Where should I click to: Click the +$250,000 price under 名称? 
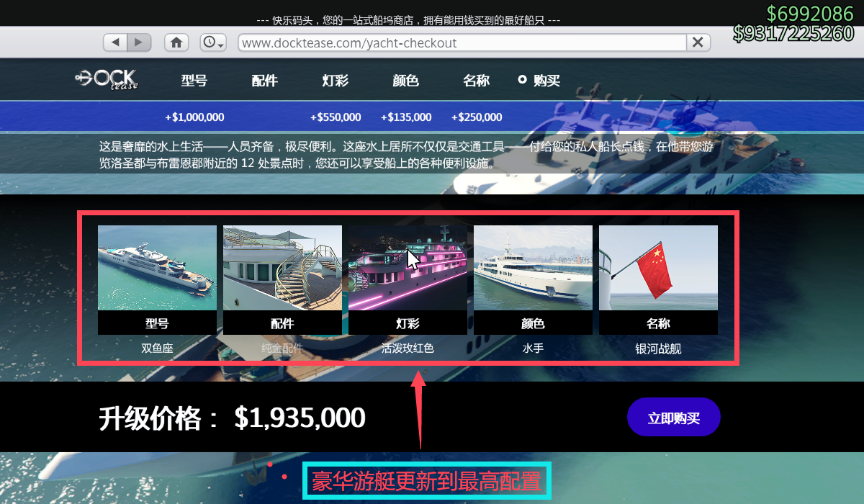pyautogui.click(x=477, y=117)
